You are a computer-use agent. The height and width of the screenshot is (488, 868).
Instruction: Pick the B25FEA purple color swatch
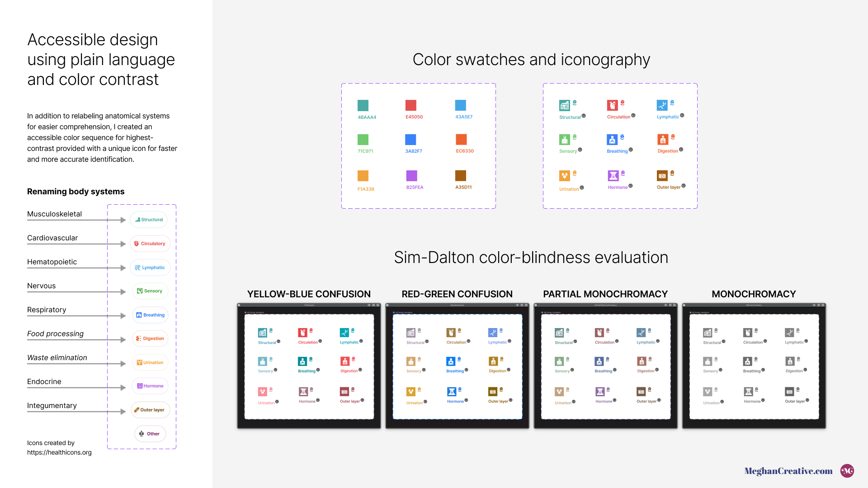point(411,175)
